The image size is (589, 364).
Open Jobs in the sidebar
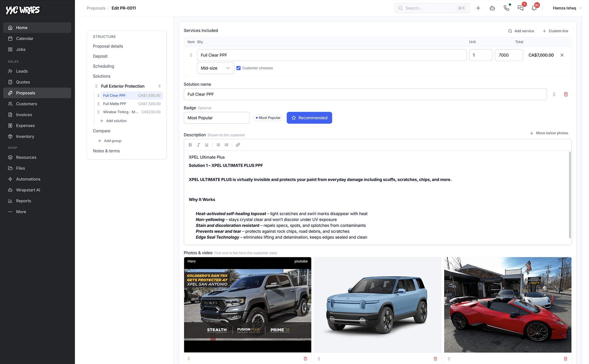pyautogui.click(x=37, y=49)
